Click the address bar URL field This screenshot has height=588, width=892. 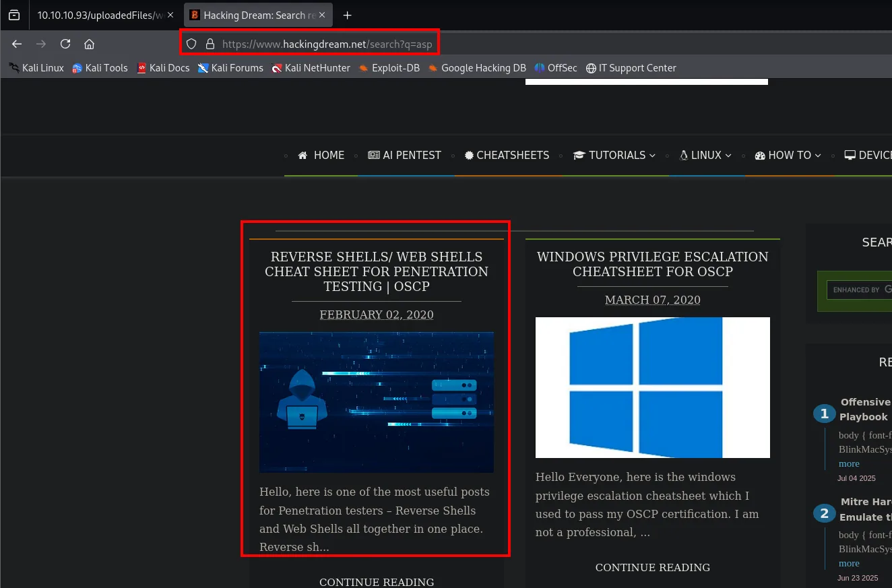pyautogui.click(x=327, y=44)
